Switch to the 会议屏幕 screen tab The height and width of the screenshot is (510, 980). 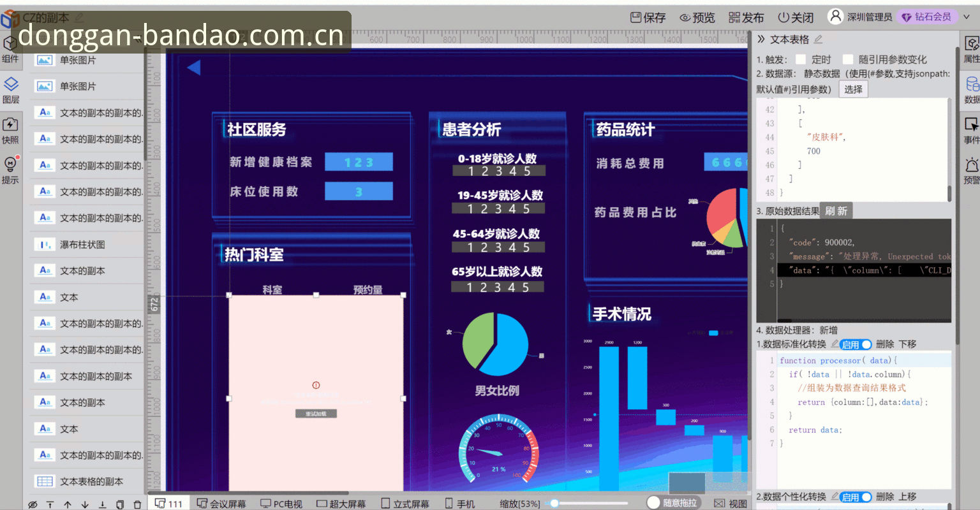(221, 504)
